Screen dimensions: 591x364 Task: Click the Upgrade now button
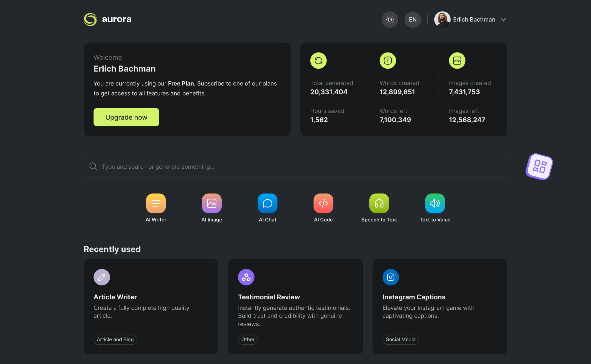126,117
